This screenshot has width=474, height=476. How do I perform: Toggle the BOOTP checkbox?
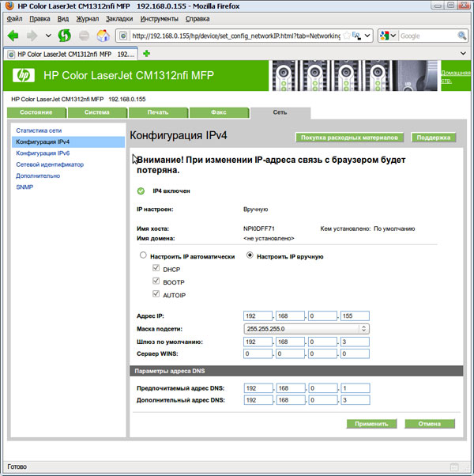(x=156, y=281)
